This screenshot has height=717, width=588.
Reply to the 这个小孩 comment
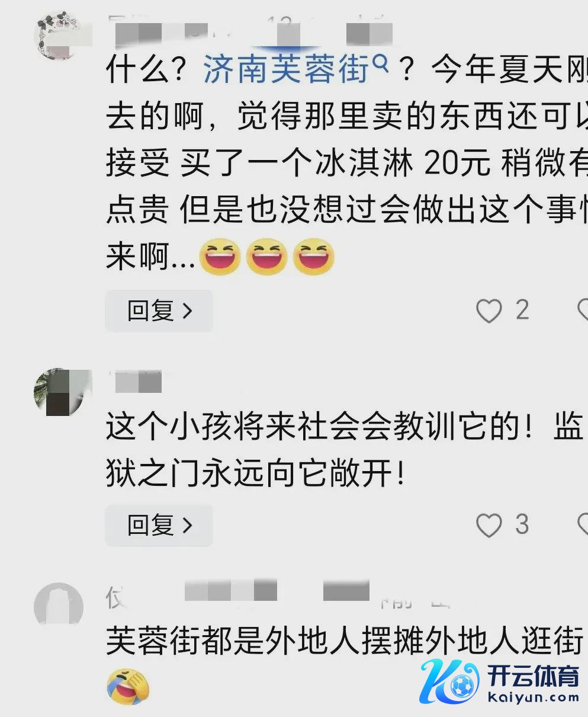point(159,525)
